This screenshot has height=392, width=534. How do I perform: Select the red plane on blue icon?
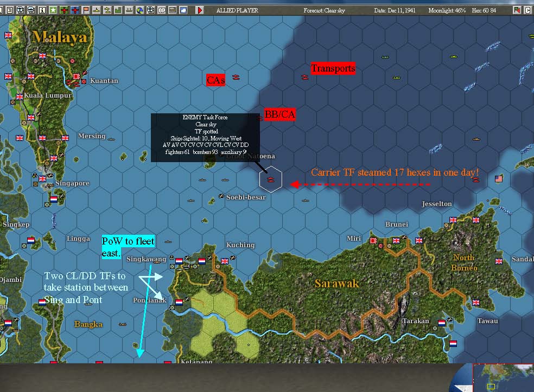75,10
